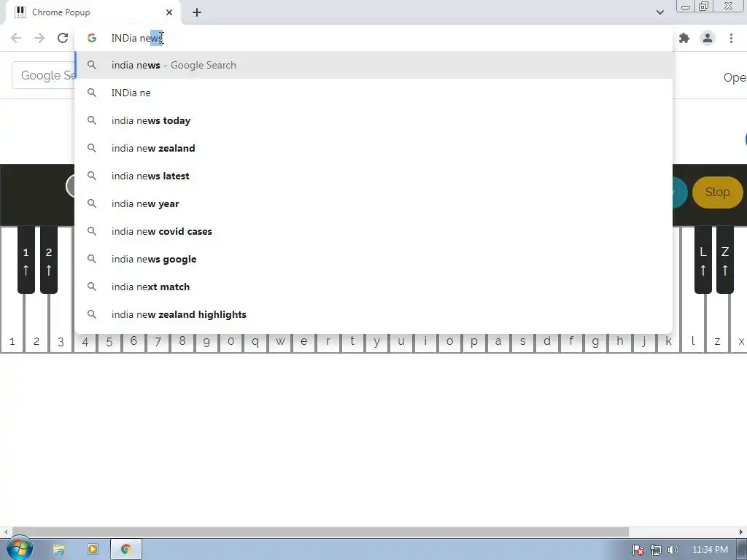Viewport: 747px width, 560px height.
Task: Click the Google icon in address bar
Action: pos(92,38)
